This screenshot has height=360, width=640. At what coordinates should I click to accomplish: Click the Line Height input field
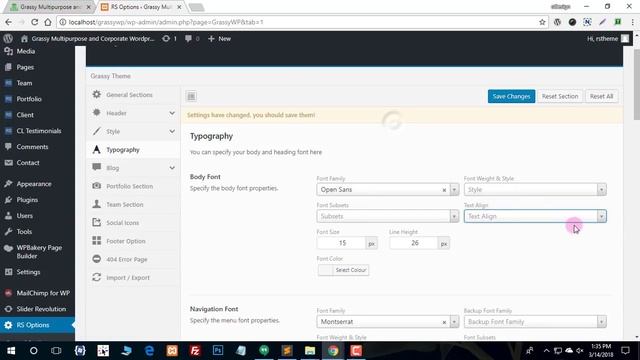[x=414, y=243]
